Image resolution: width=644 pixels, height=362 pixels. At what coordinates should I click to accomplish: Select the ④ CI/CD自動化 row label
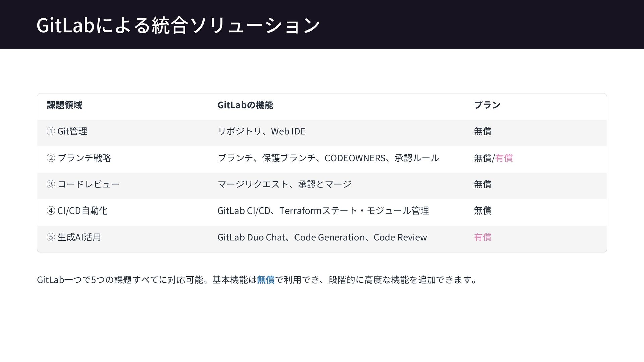77,211
